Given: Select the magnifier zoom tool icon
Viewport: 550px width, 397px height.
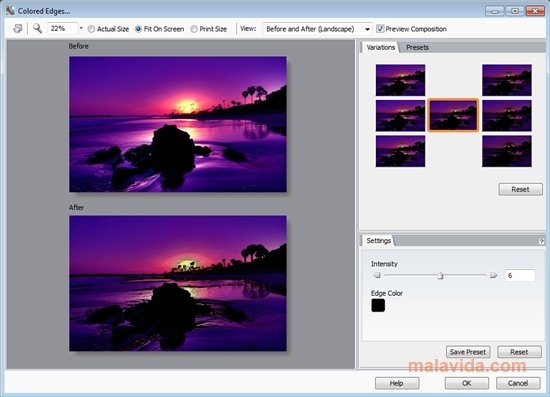Looking at the screenshot, I should point(37,28).
